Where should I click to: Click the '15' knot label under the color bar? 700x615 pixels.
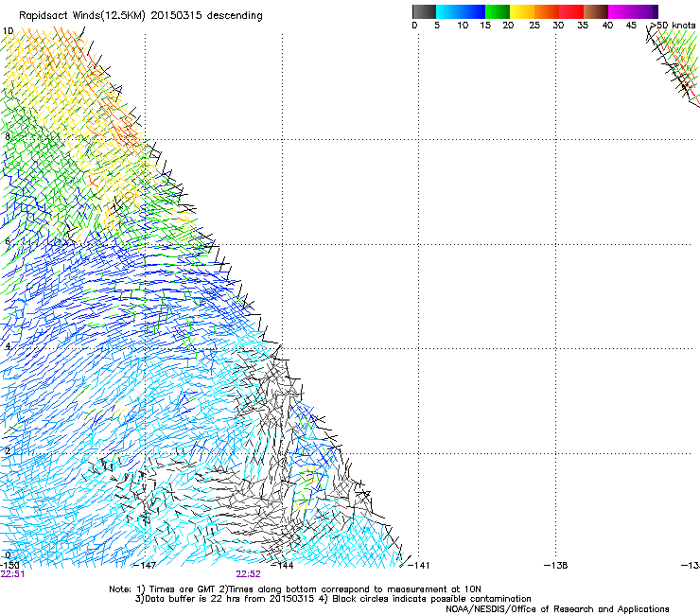click(x=485, y=26)
